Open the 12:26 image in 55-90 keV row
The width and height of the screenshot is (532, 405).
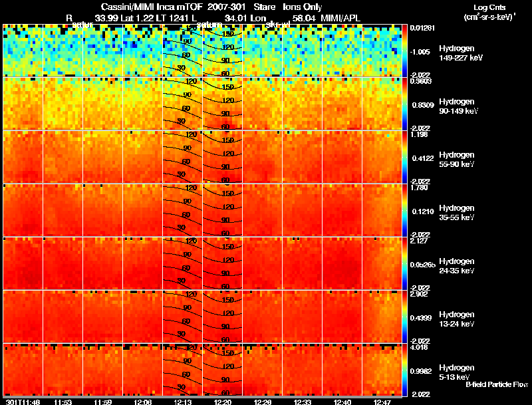(262, 157)
